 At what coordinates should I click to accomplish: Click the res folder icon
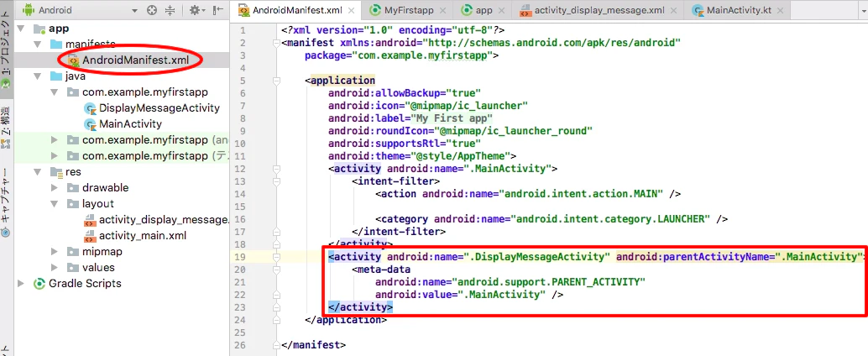pyautogui.click(x=56, y=171)
